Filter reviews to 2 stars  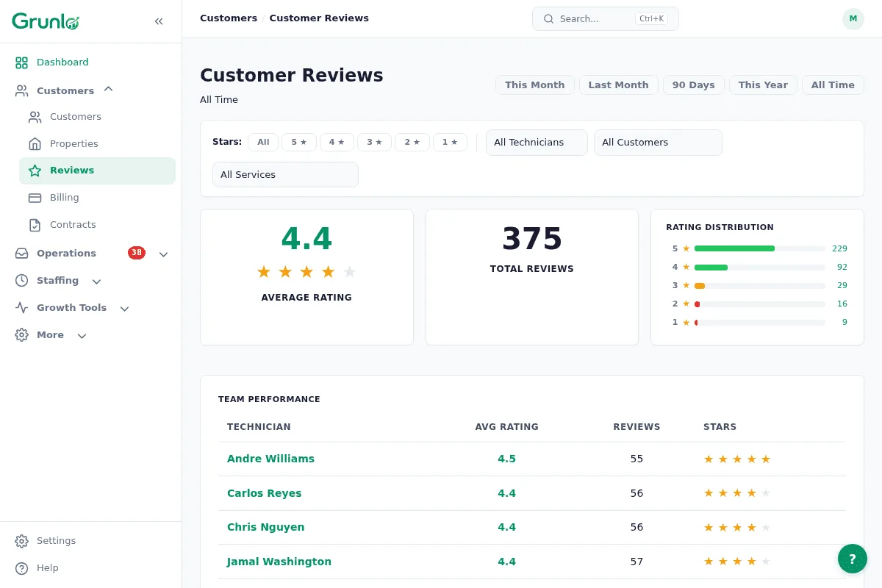tap(412, 143)
